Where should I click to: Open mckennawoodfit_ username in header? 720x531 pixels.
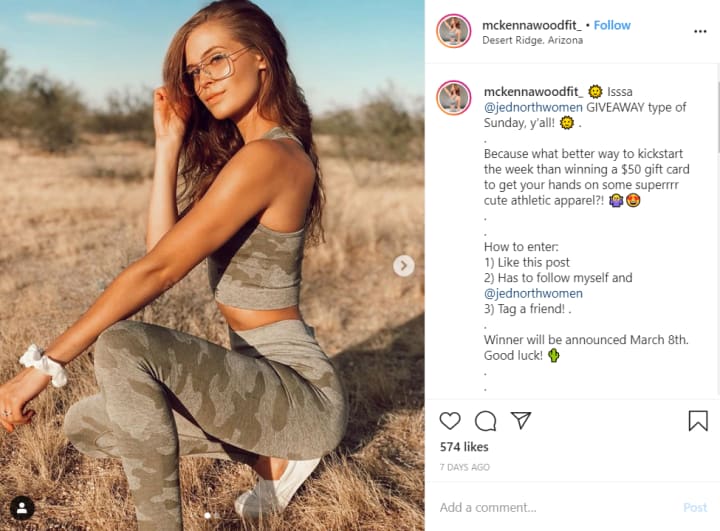pos(532,25)
